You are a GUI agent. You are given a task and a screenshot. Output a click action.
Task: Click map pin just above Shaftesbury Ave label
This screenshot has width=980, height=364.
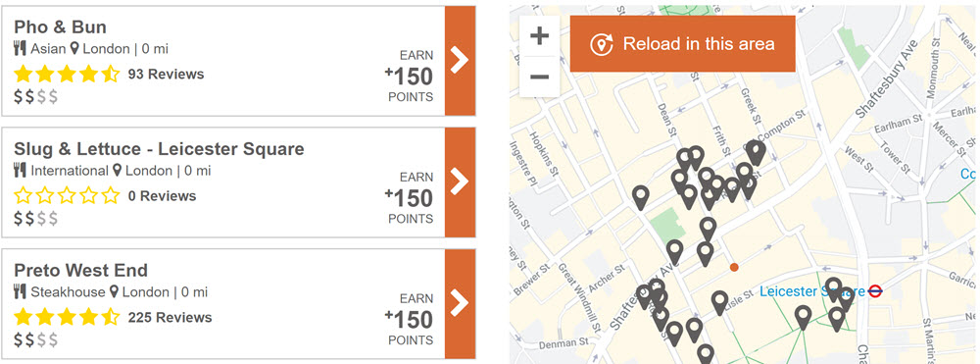tap(674, 251)
